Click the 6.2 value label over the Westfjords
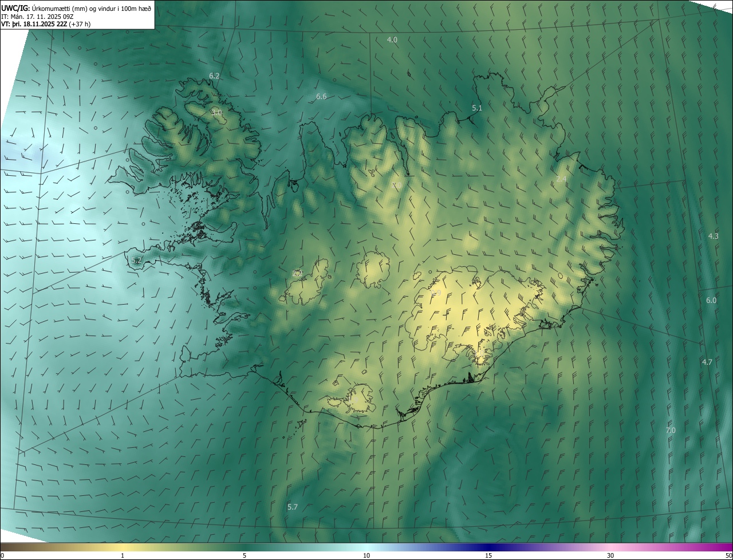This screenshot has height=560, width=733. pyautogui.click(x=214, y=76)
